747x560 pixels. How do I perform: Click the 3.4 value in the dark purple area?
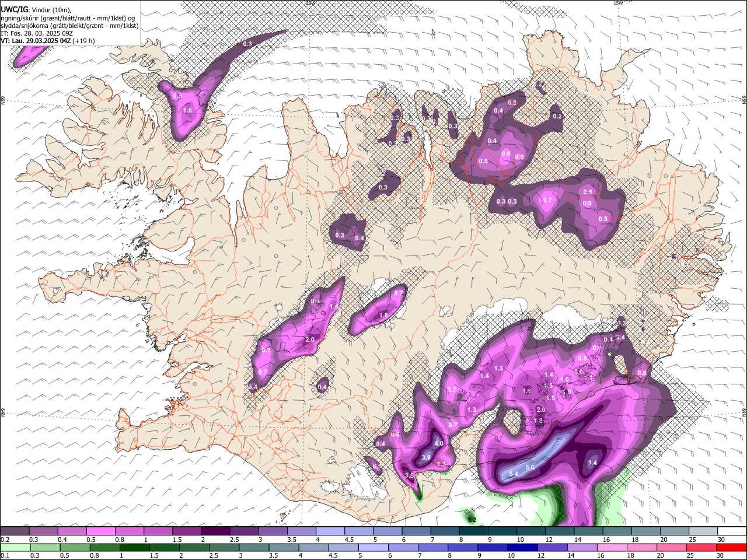click(592, 463)
